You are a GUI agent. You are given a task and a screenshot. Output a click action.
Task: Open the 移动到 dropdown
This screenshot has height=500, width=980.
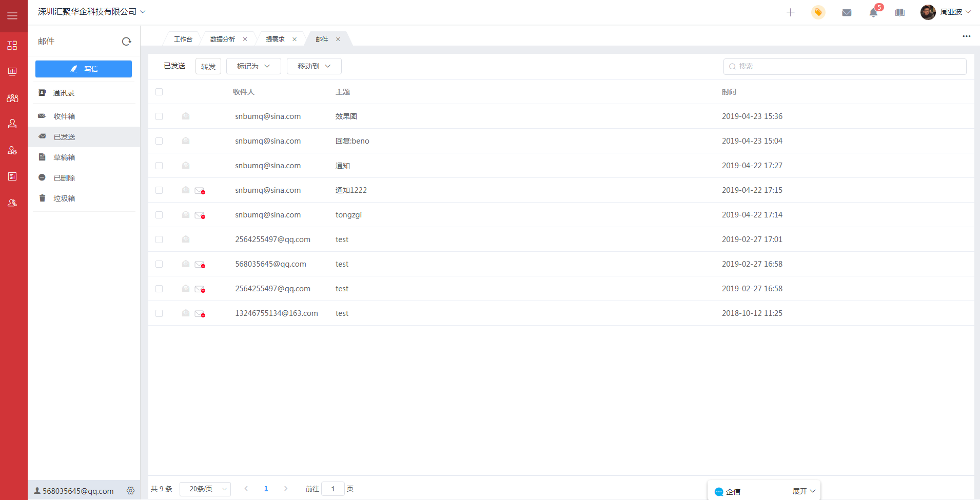point(314,66)
